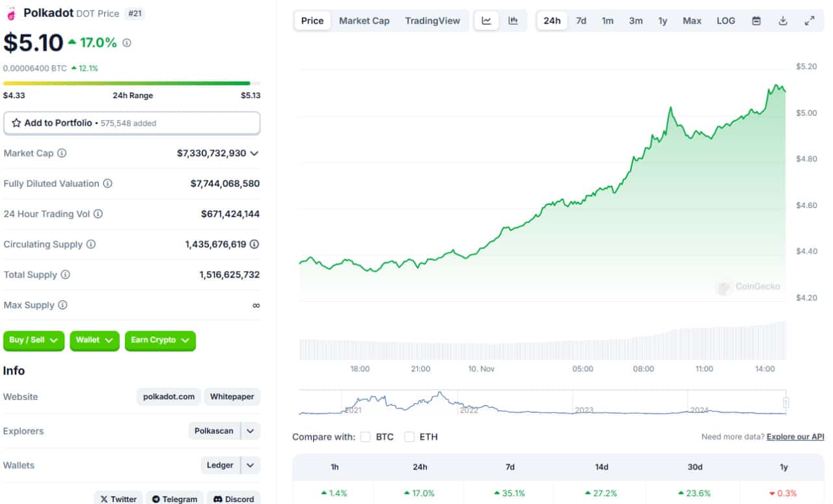The height and width of the screenshot is (504, 833).
Task: Open the X Twitter community link
Action: (118, 499)
